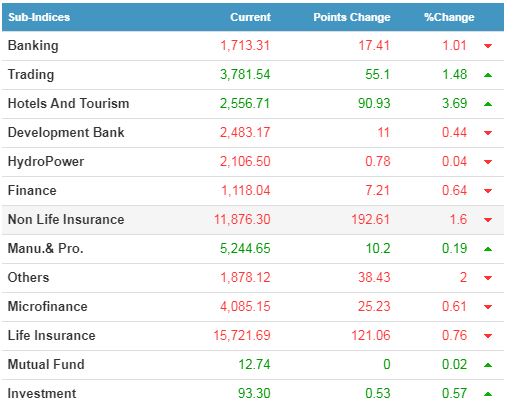Click green up arrow in Manu.& Pro. row
515x408 pixels.
coord(488,249)
